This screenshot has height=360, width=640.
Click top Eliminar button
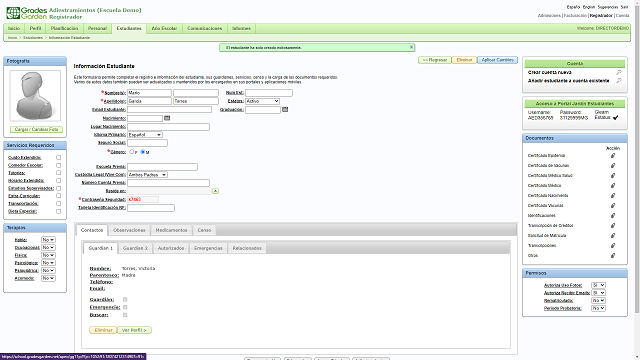[x=464, y=60]
